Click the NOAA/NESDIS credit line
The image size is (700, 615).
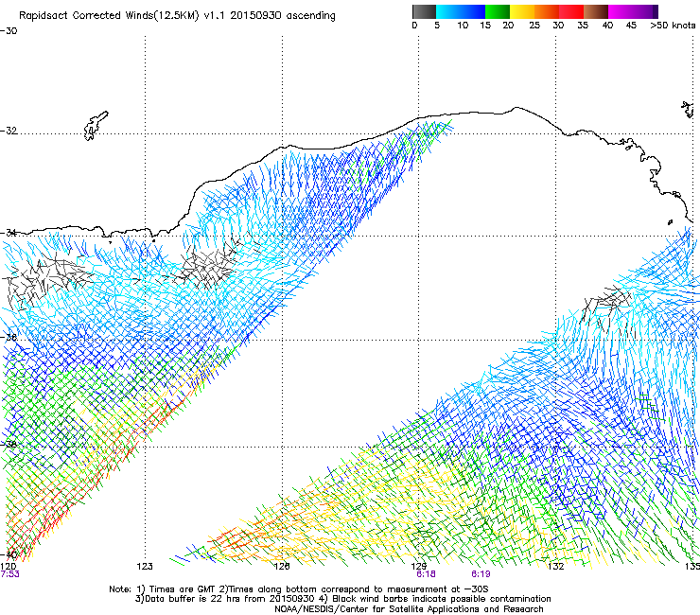409,609
